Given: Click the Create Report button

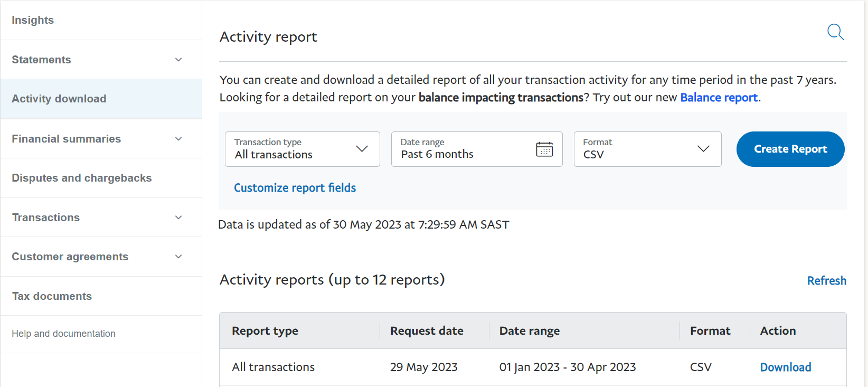Looking at the screenshot, I should (x=790, y=149).
